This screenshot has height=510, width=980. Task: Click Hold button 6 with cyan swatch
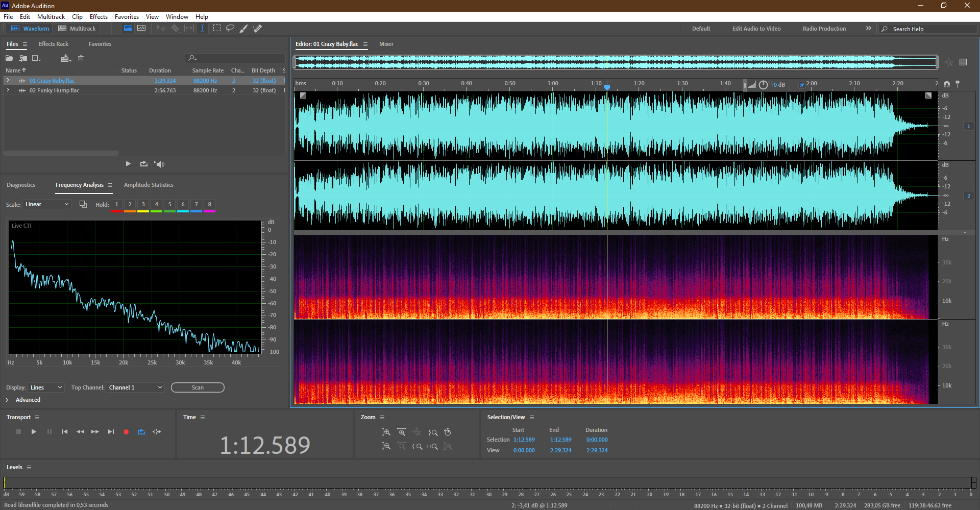click(183, 205)
